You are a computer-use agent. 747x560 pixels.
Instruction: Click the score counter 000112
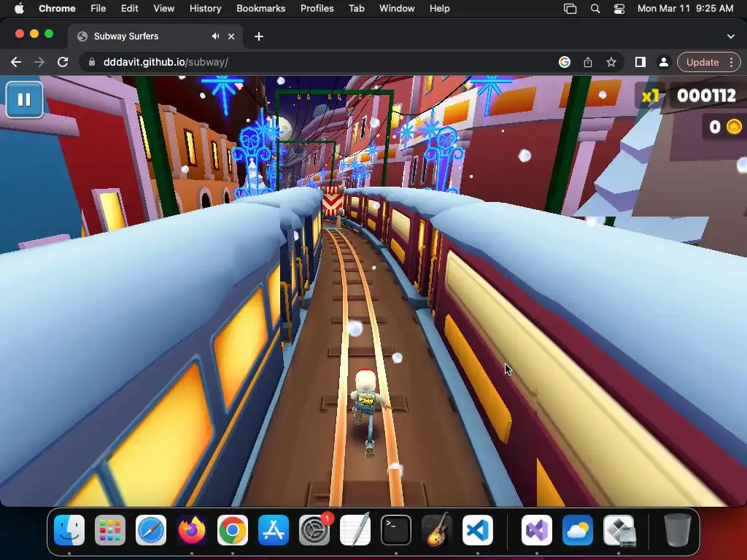click(x=706, y=96)
